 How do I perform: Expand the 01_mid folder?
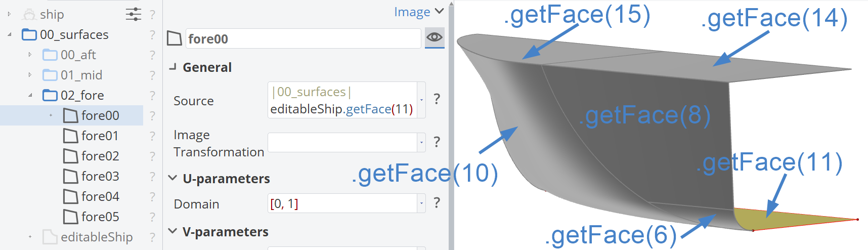pyautogui.click(x=30, y=75)
